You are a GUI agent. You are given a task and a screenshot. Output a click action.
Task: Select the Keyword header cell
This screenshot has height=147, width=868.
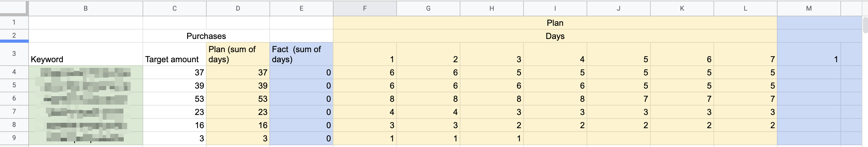point(86,54)
